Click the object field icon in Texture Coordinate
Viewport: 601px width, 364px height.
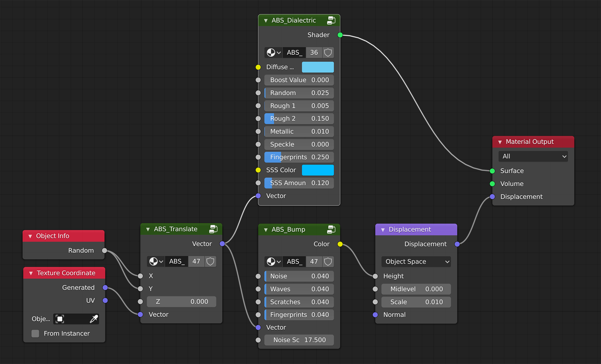point(60,319)
